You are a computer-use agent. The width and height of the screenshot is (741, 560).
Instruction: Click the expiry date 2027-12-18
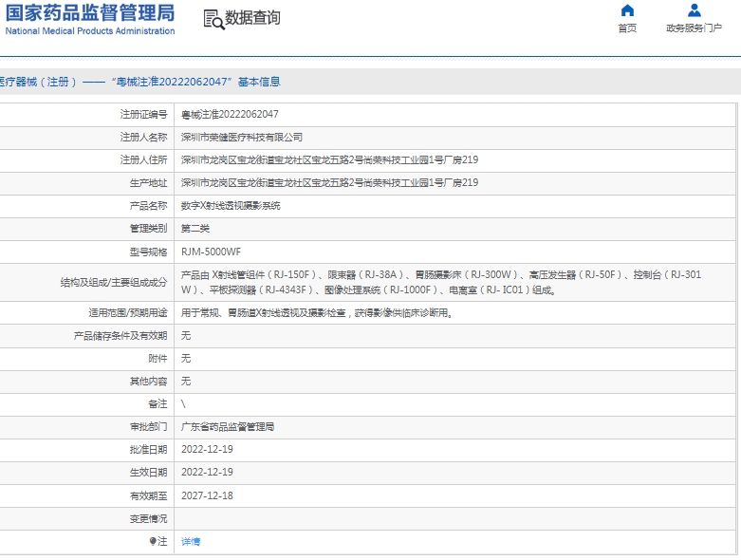(207, 495)
